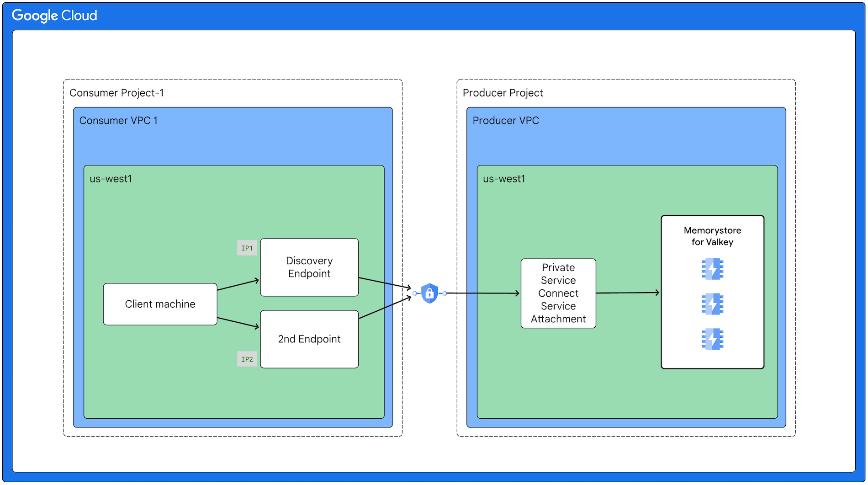Click the lock glyph inside the shield

[x=429, y=293]
